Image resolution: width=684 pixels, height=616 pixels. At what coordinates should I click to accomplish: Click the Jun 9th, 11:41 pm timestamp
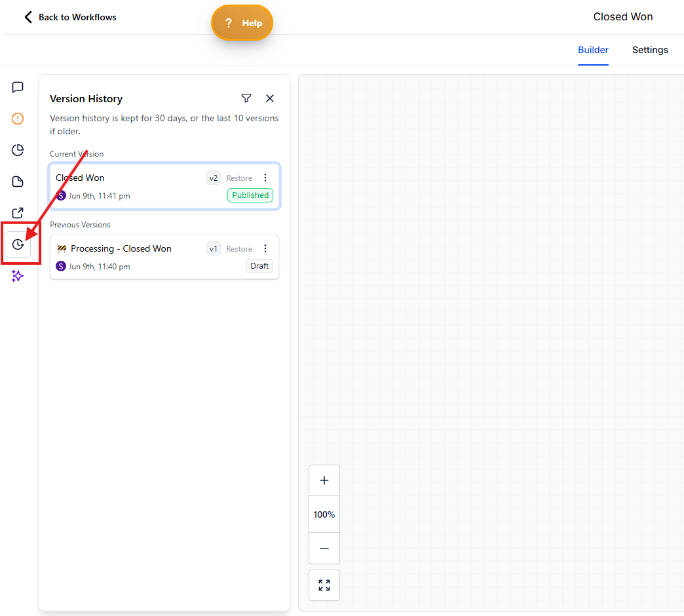[100, 196]
